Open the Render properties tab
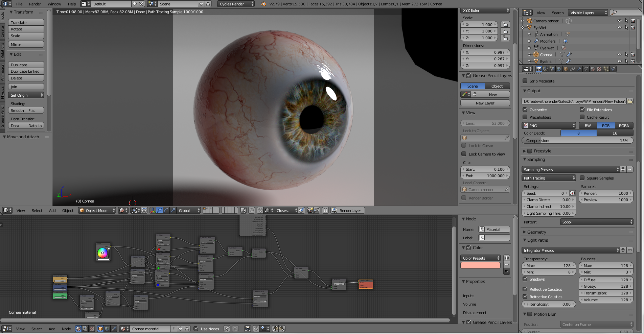The image size is (644, 334). click(539, 69)
